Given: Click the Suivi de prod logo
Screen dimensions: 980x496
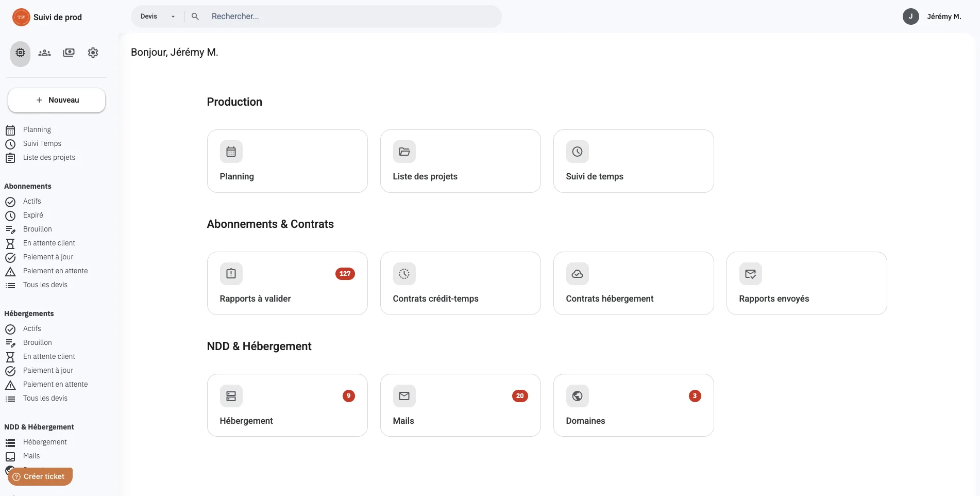Looking at the screenshot, I should 21,17.
